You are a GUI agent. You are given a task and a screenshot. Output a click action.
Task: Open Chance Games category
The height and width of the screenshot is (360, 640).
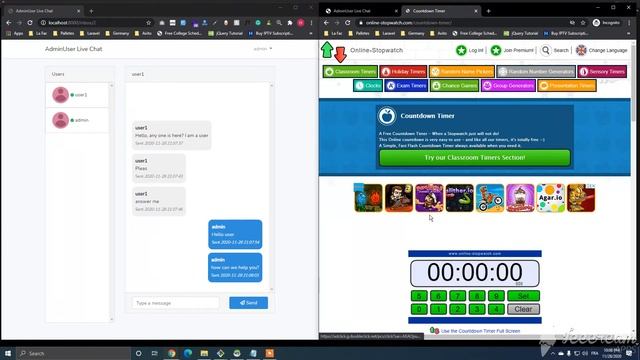pos(454,86)
